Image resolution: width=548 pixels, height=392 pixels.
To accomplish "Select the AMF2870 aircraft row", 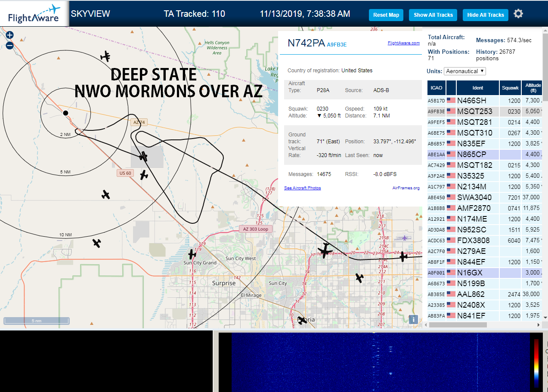I will point(485,208).
